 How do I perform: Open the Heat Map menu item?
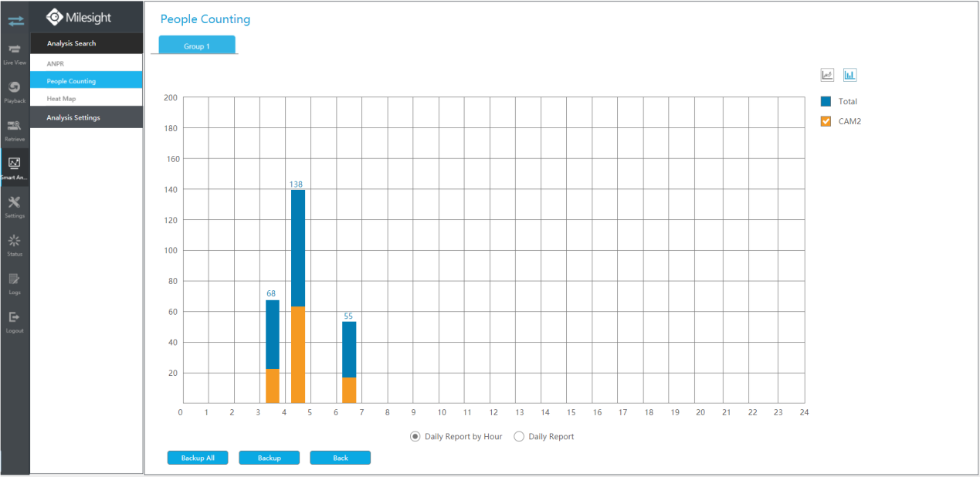tap(86, 99)
